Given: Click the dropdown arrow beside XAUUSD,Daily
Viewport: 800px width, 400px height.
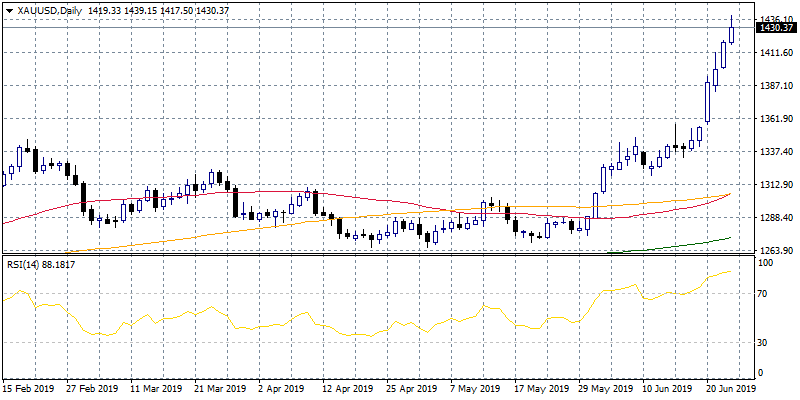Looking at the screenshot, I should (x=9, y=10).
